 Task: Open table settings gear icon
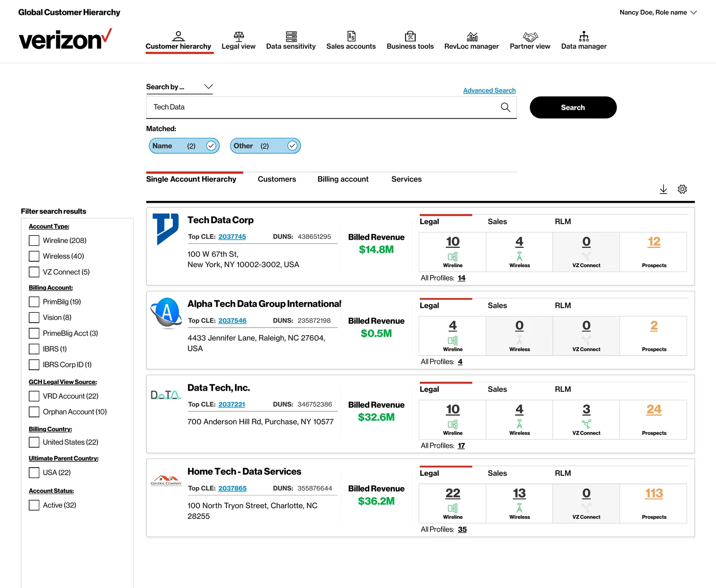pyautogui.click(x=682, y=189)
